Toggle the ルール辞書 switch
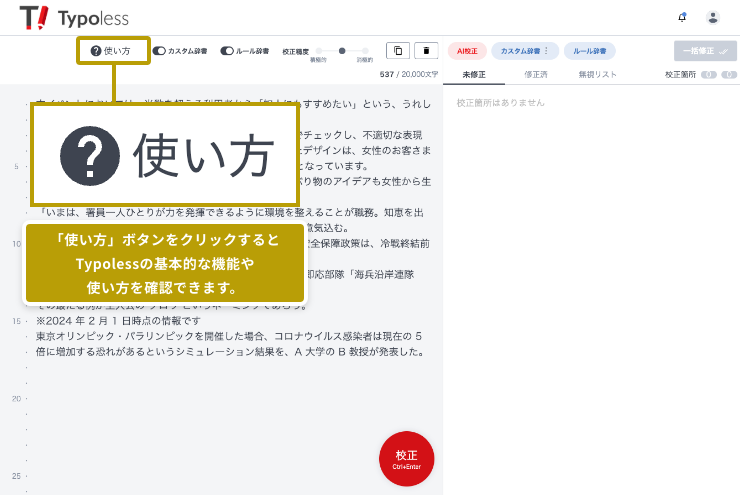Screen dimensions: 740x495 pos(227,51)
